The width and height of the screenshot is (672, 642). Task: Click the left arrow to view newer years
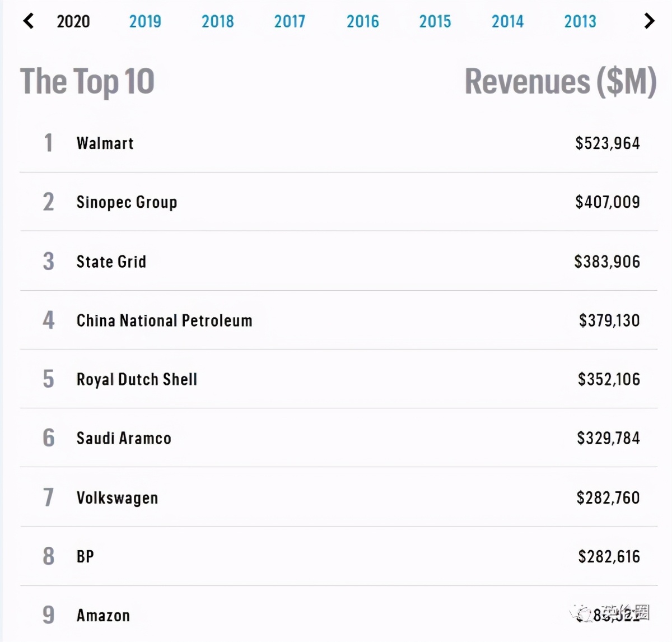[x=28, y=21]
